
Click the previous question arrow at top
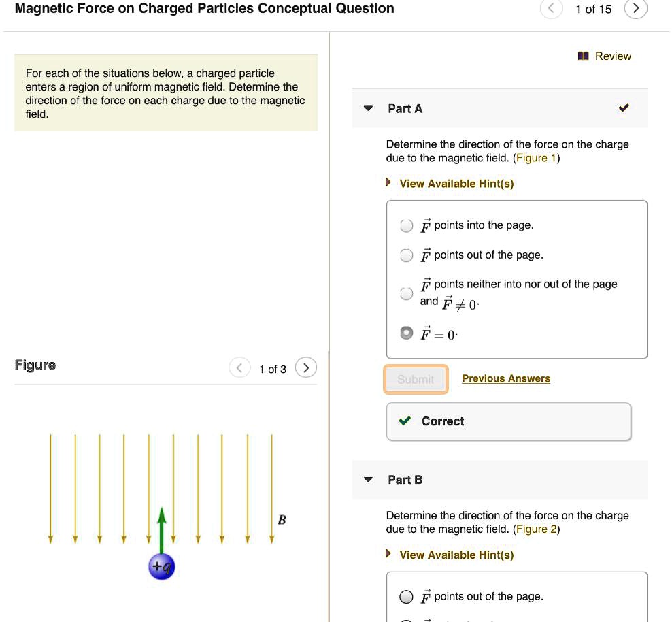551,9
